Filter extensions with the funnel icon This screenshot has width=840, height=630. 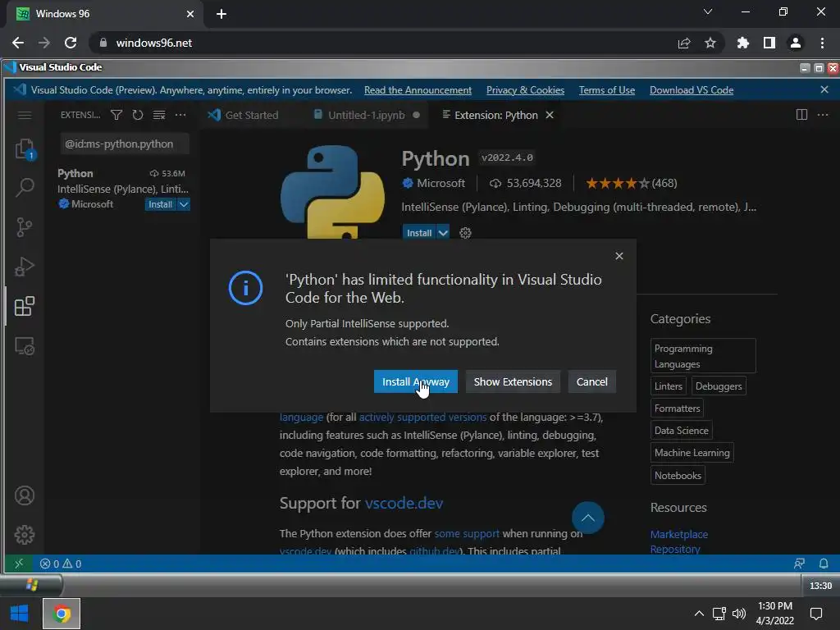pos(116,115)
